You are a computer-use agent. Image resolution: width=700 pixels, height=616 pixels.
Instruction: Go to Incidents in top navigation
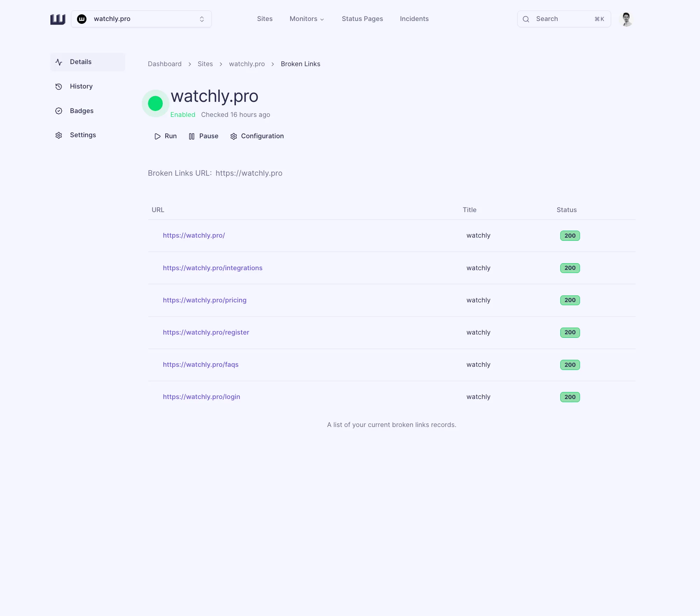click(x=414, y=19)
